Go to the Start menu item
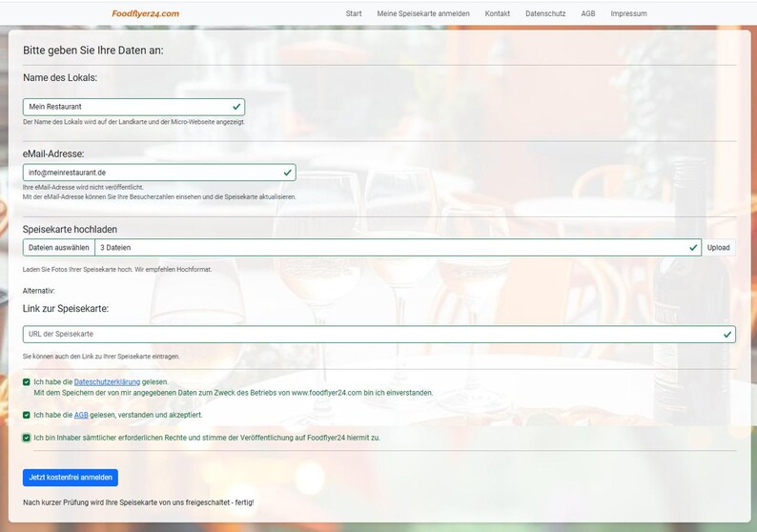Viewport: 757px width, 532px height. 354,13
